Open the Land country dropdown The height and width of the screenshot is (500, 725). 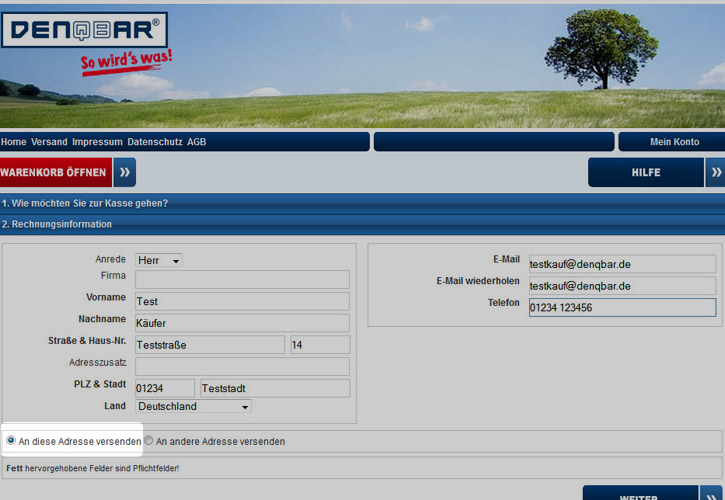tap(193, 407)
